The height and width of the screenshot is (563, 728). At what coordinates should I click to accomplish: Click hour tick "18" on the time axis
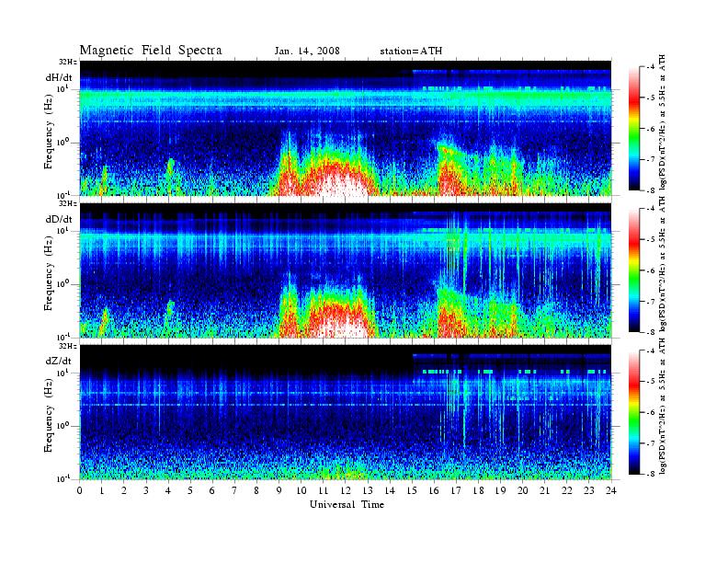pyautogui.click(x=478, y=490)
